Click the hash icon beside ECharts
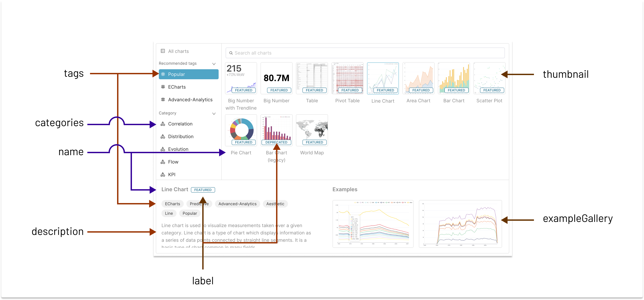This screenshot has width=644, height=300. click(x=163, y=87)
